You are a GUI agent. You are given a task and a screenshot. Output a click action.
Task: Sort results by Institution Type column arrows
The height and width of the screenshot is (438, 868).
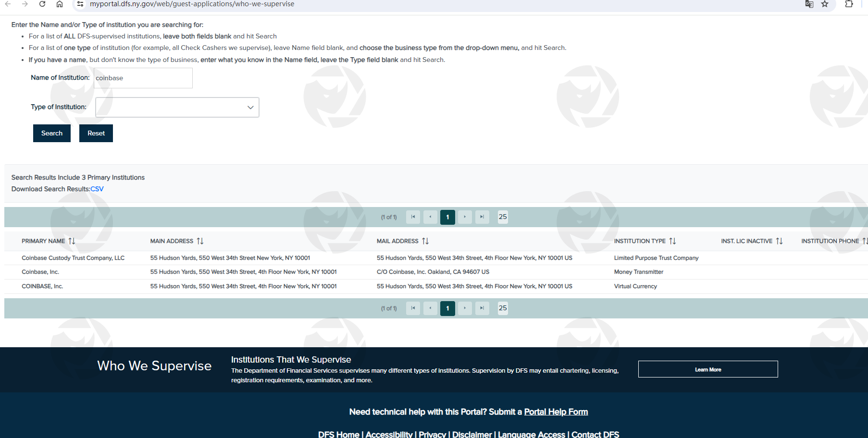pos(672,241)
